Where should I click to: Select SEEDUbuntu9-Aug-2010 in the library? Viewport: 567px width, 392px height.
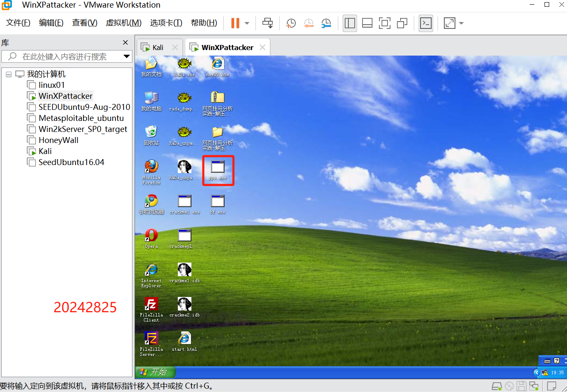point(84,107)
